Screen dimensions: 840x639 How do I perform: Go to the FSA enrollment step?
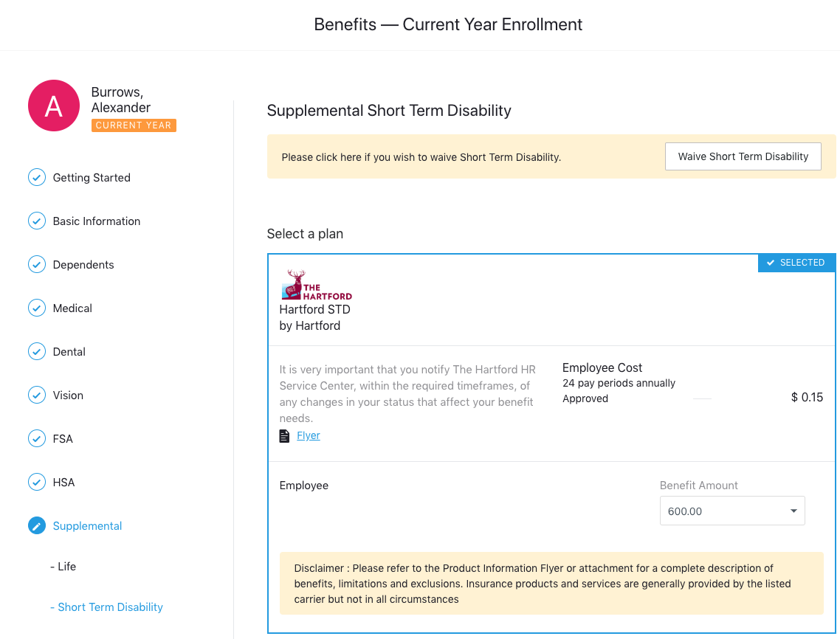pos(63,439)
